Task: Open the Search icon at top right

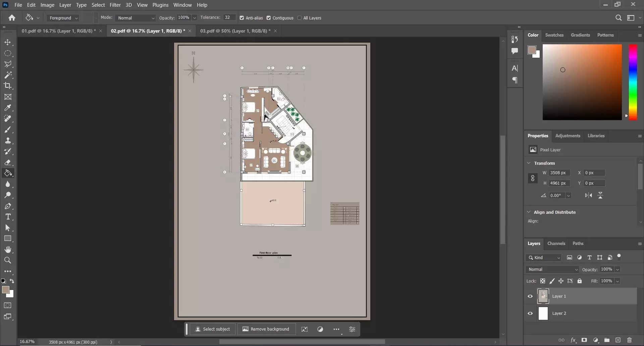Action: (x=619, y=18)
